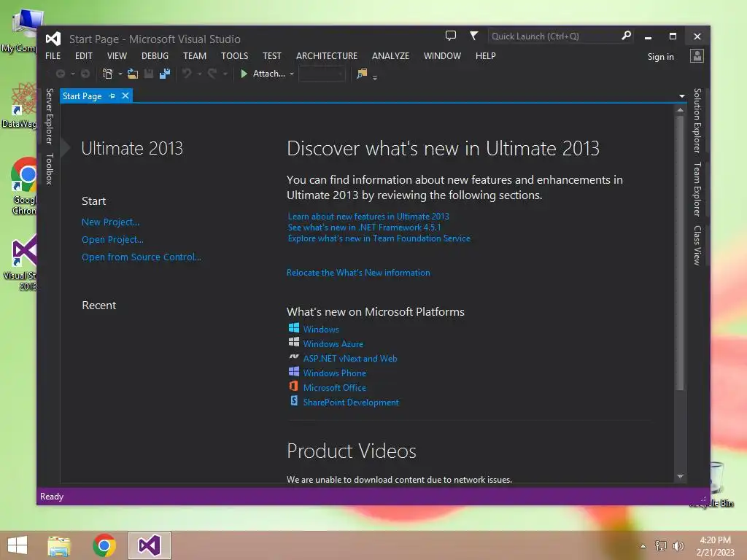Click the Microsoft Office platform link
The image size is (747, 560).
[x=335, y=388]
